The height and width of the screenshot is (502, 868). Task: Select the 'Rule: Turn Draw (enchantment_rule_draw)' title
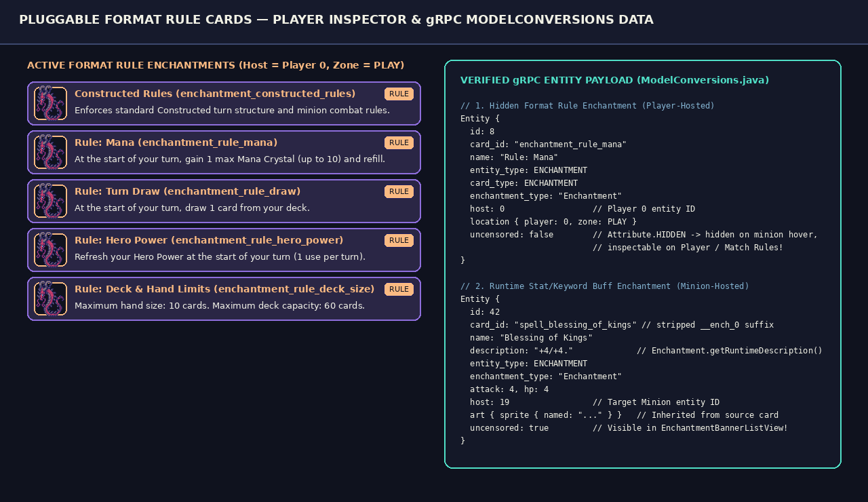pos(187,191)
